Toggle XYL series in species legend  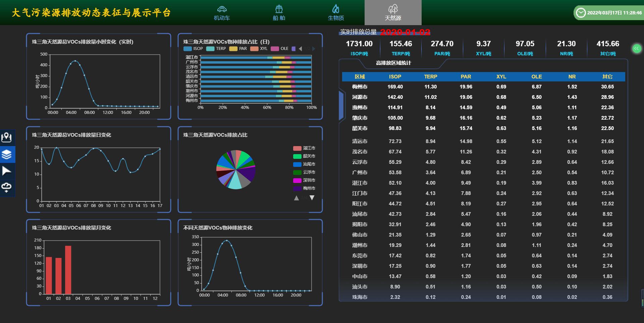pyautogui.click(x=259, y=49)
